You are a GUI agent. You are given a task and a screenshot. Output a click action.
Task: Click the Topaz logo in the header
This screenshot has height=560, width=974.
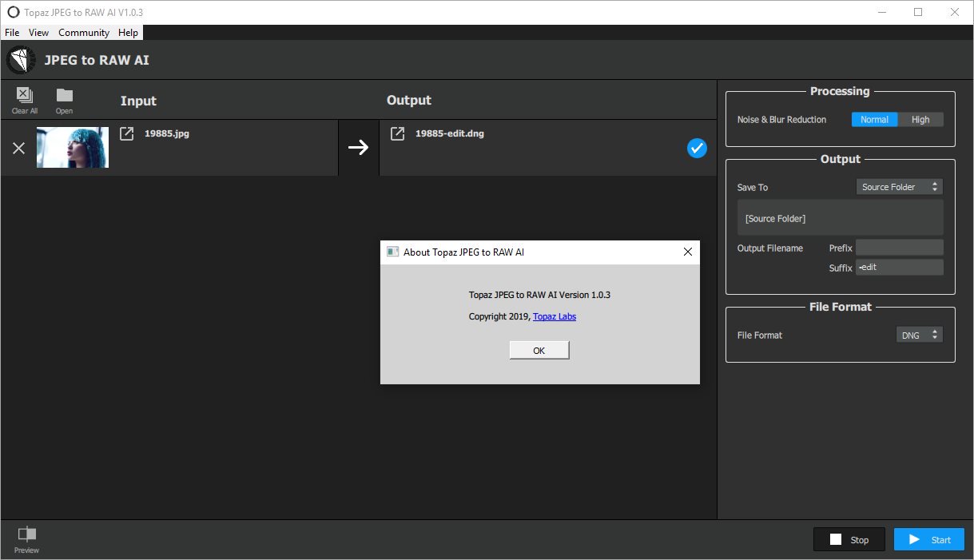(x=21, y=61)
